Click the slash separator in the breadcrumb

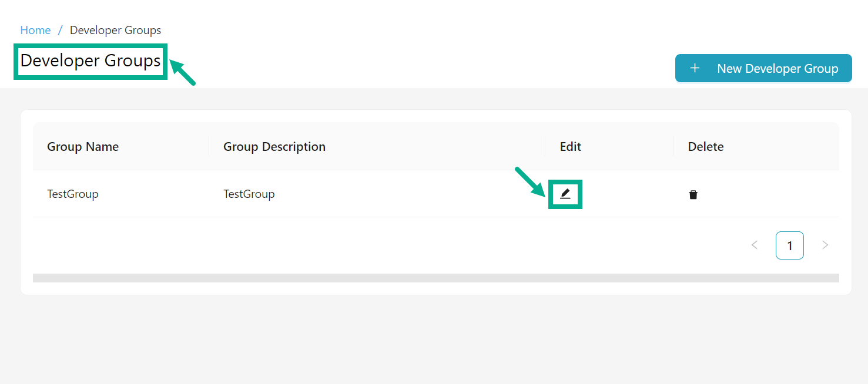[61, 30]
